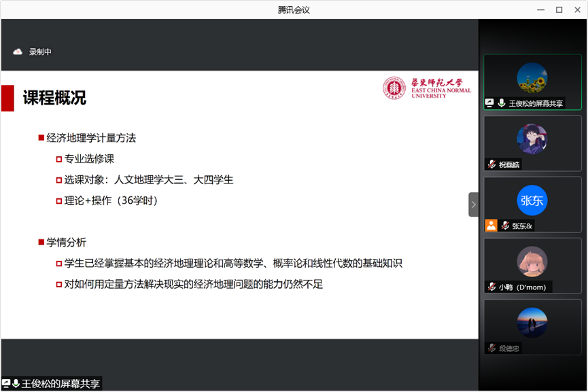This screenshot has height=392, width=588.
Task: Click the screen share icon in bottom-left label
Action: tap(6, 384)
